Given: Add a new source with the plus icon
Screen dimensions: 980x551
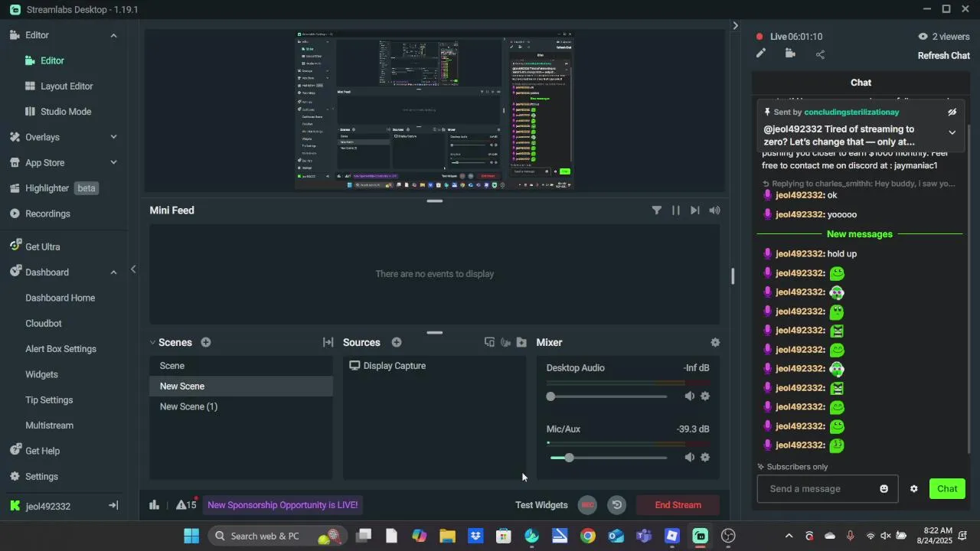Looking at the screenshot, I should 397,343.
